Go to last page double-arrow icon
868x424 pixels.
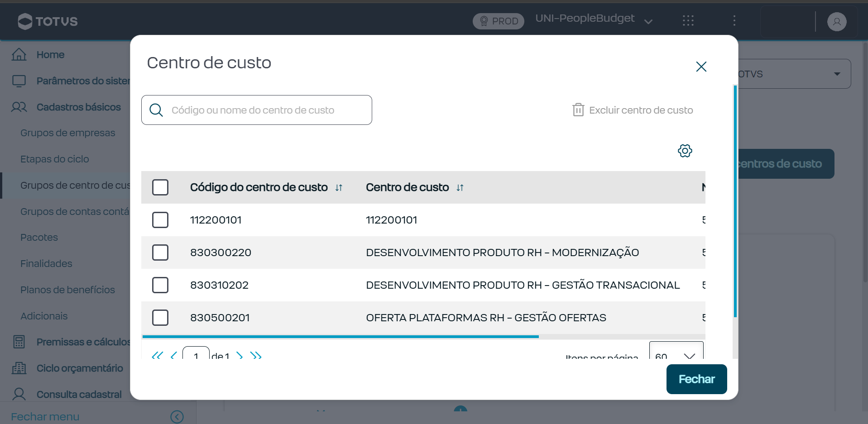tap(256, 356)
